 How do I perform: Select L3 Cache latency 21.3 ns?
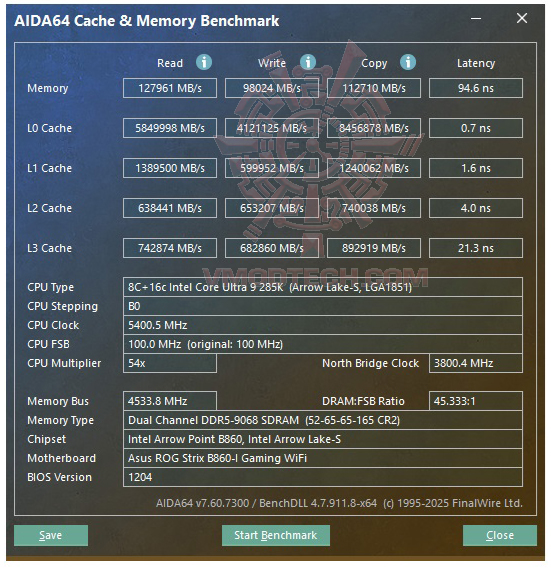point(476,248)
